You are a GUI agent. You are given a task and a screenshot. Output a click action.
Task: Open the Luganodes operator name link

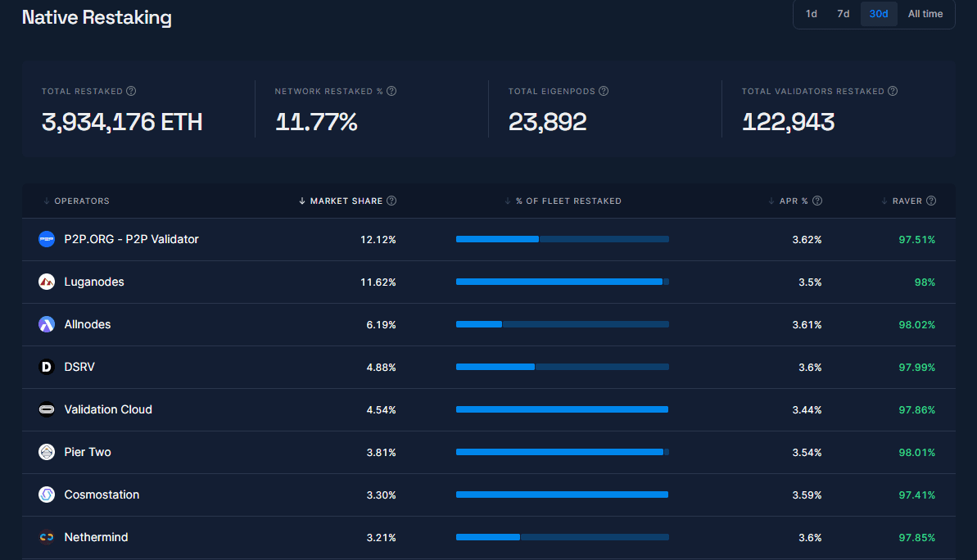click(94, 282)
